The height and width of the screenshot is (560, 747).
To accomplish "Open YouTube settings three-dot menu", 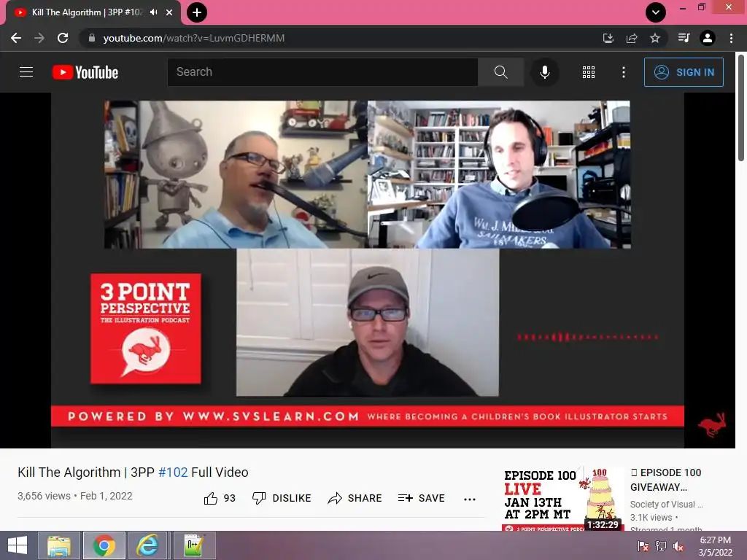I will click(624, 72).
